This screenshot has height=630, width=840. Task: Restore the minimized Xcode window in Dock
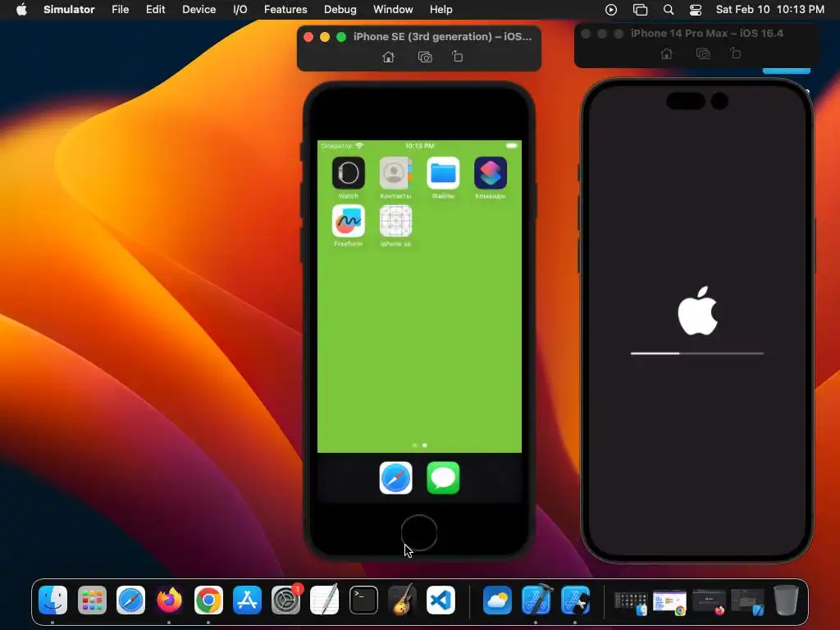(x=747, y=603)
